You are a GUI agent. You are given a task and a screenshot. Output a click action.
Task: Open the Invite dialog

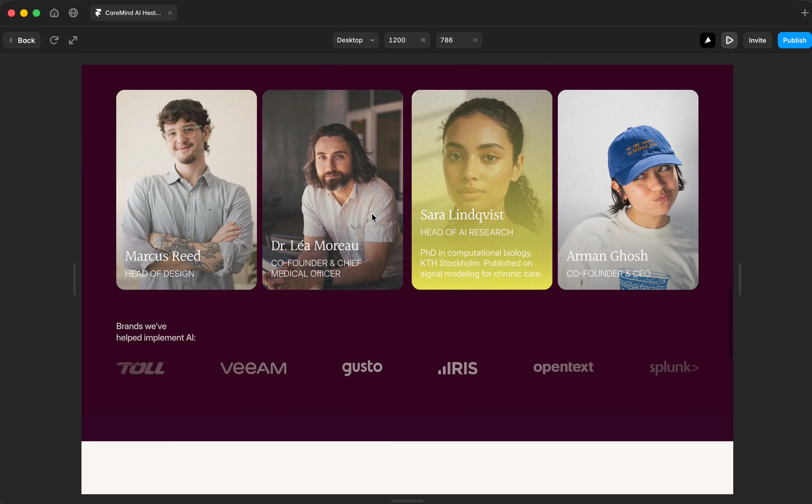[757, 40]
